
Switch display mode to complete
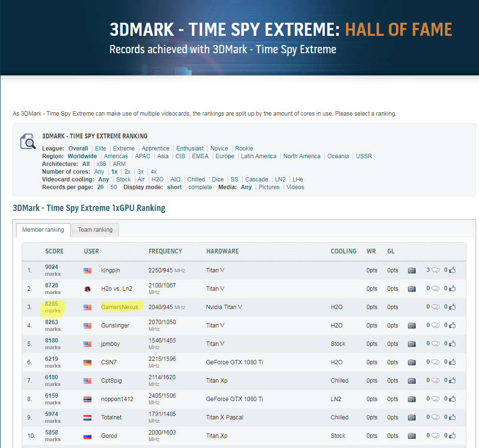tap(200, 187)
